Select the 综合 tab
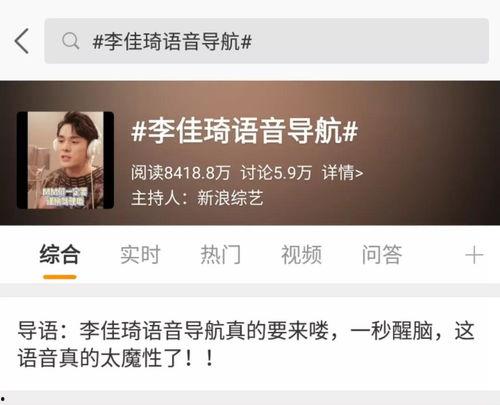 pos(60,254)
